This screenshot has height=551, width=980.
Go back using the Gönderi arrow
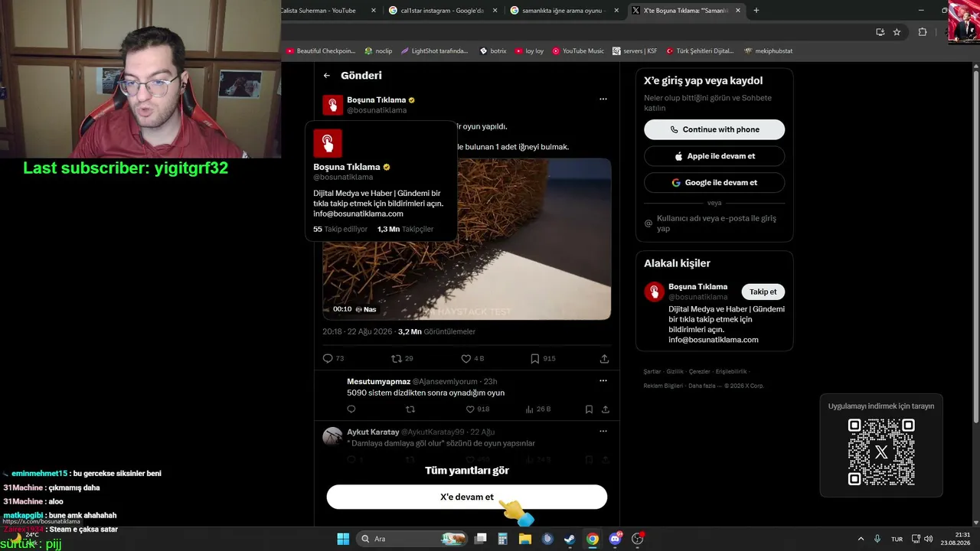pos(327,76)
